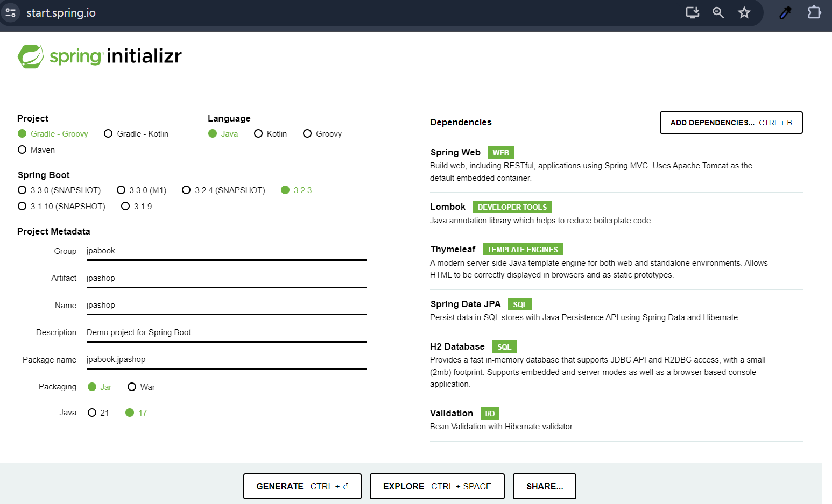
Task: Click the DEVELOPER TOOLS tag badge
Action: point(512,207)
